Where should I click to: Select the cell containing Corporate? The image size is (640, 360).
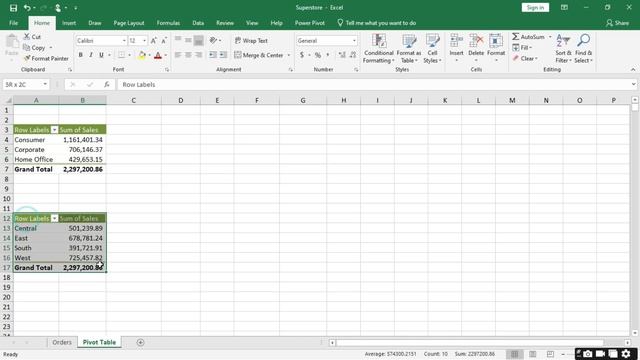[x=36, y=149]
